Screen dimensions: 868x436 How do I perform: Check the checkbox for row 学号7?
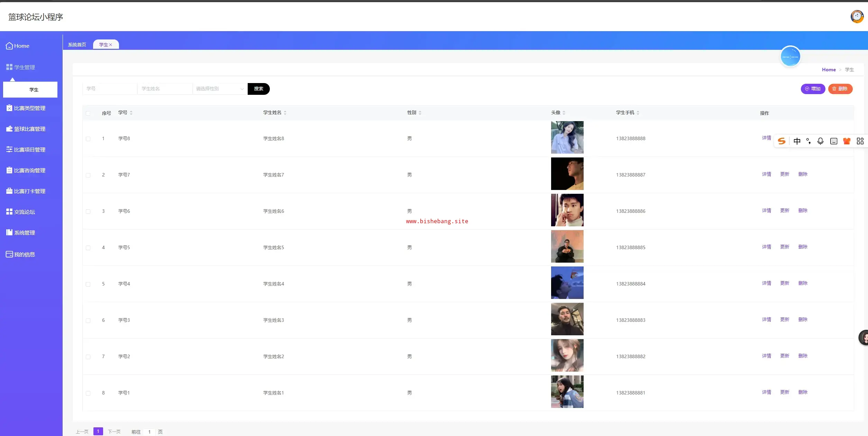(88, 175)
